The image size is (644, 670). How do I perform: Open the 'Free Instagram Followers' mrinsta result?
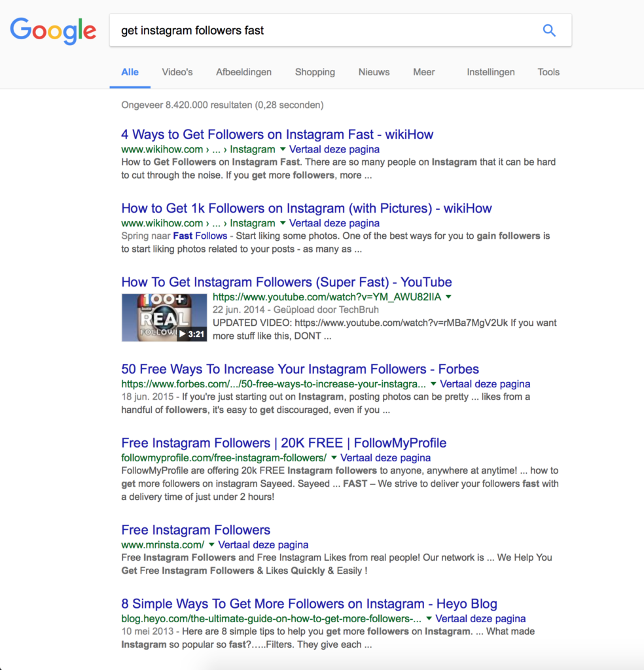196,530
